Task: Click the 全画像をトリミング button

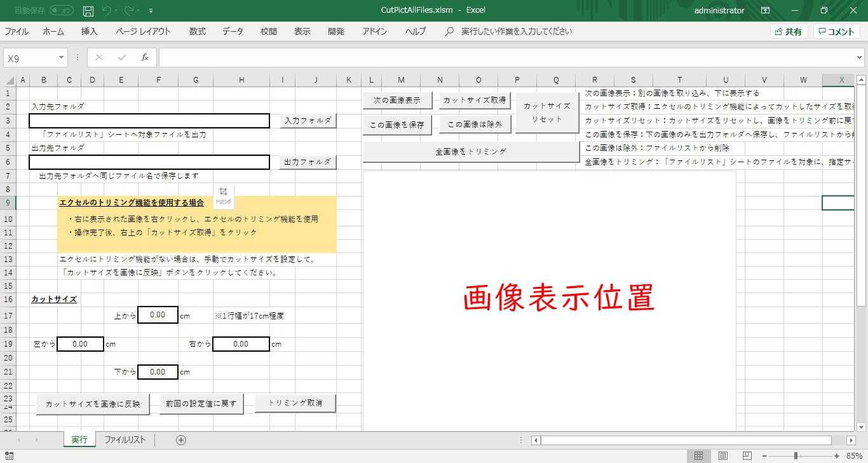Action: coord(471,152)
